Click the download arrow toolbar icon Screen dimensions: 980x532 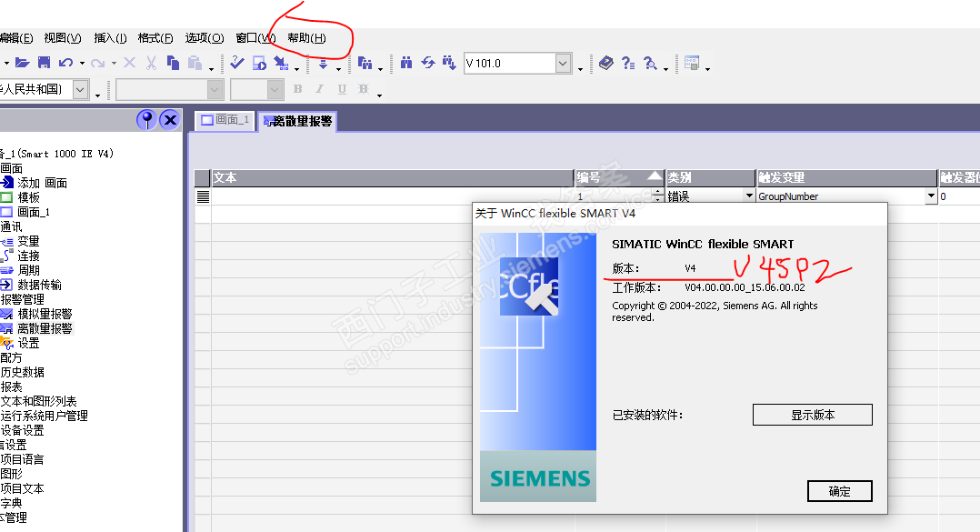coord(323,63)
